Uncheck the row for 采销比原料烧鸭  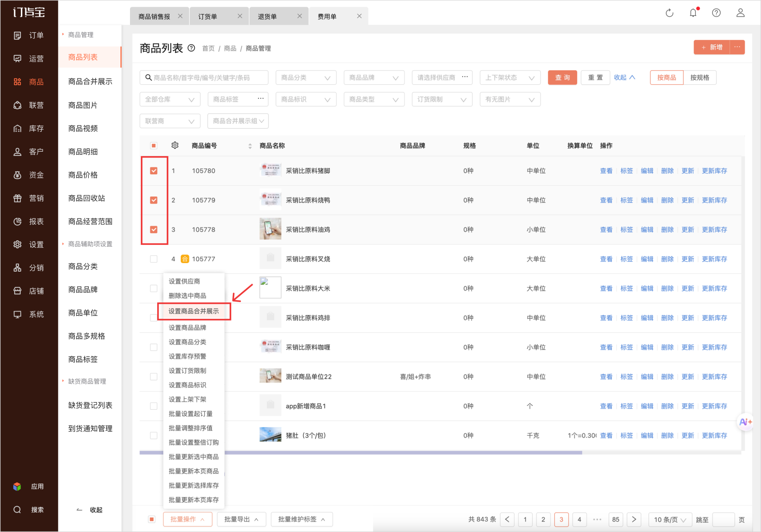(x=154, y=200)
